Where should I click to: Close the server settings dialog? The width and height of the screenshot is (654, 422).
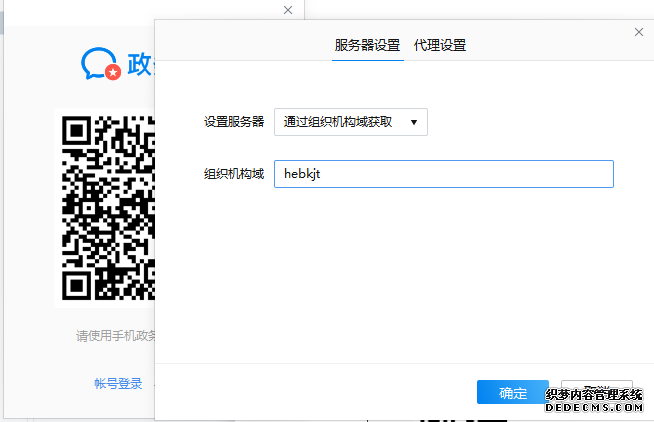tap(639, 32)
